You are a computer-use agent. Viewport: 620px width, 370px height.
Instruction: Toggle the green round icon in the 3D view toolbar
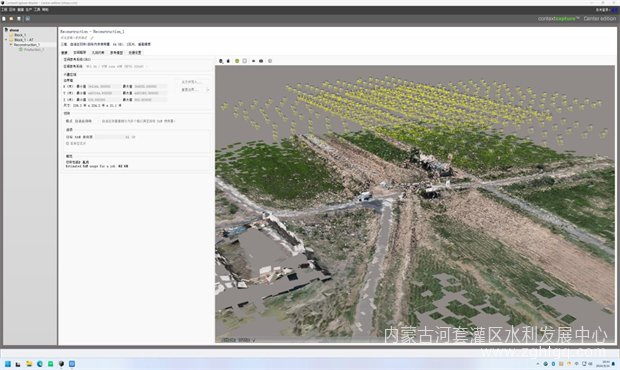pyautogui.click(x=237, y=61)
